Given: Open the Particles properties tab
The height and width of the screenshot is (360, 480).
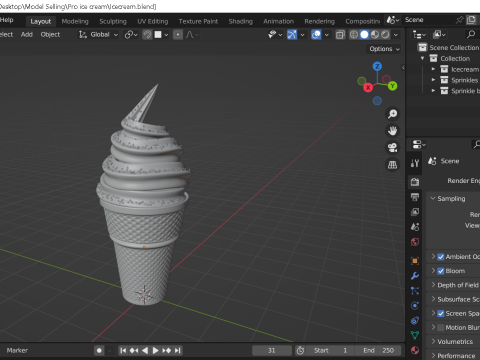Looking at the screenshot, I should click(x=415, y=291).
